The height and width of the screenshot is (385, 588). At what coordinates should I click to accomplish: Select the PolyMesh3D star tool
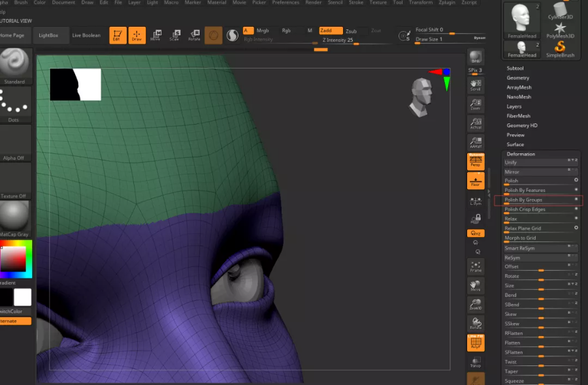(561, 30)
